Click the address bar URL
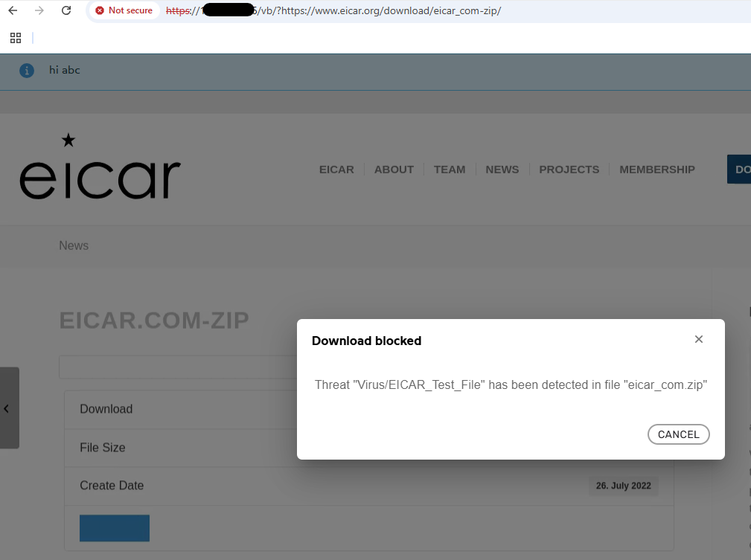Screen dimensions: 751x560 click(333, 10)
